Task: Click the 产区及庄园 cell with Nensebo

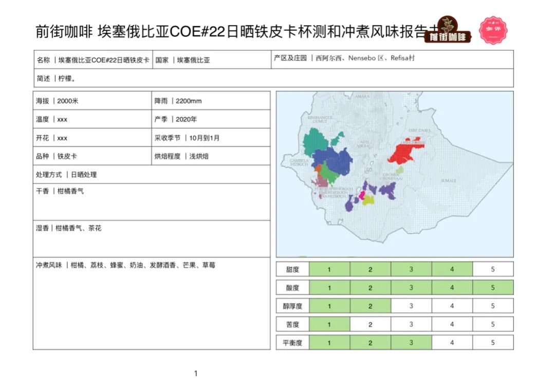Action: tap(392, 60)
